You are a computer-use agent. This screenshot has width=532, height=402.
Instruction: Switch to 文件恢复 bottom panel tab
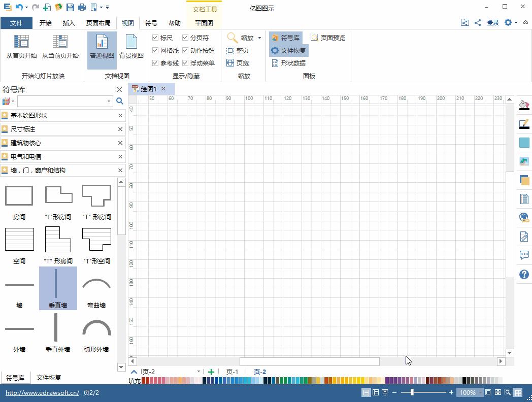point(49,378)
